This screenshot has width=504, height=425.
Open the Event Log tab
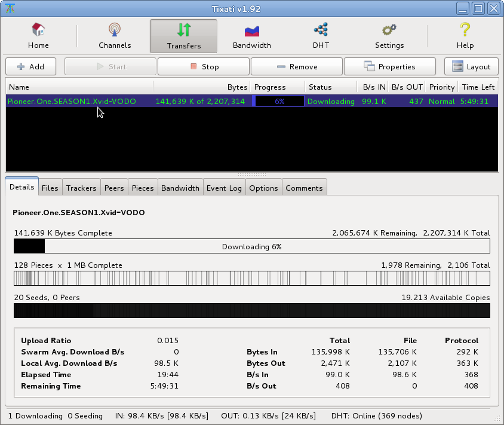point(224,188)
